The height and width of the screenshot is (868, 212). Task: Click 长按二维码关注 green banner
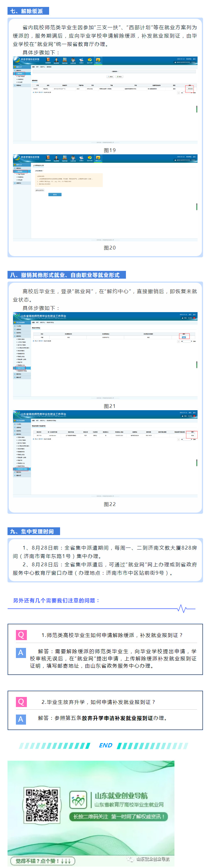118,816
